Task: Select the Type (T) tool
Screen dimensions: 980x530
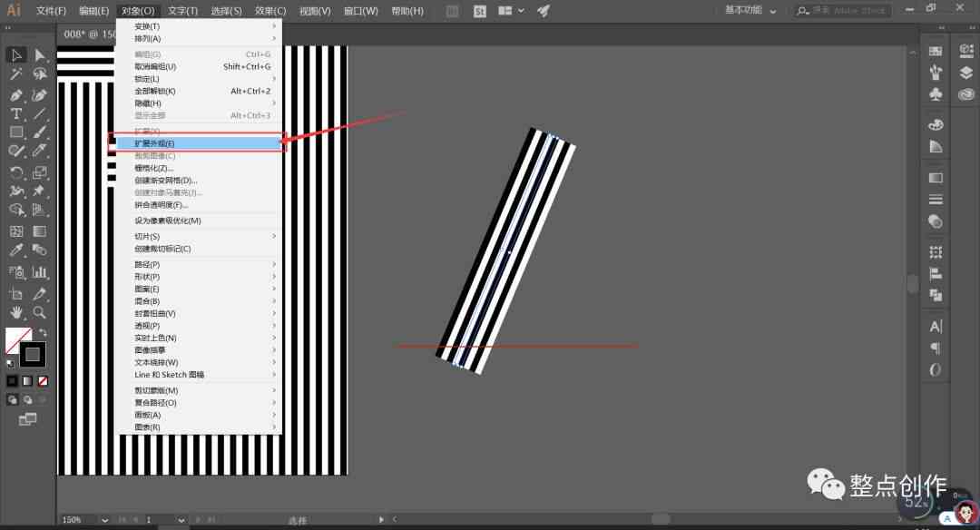Action: (x=16, y=113)
